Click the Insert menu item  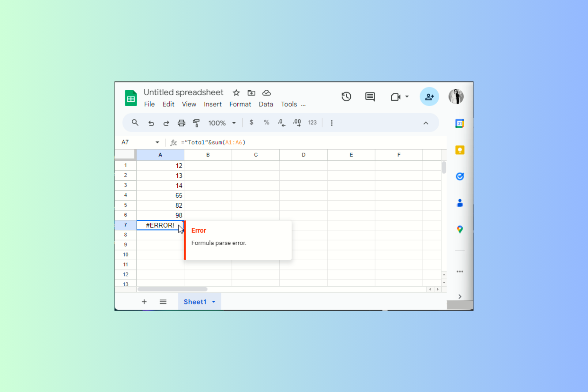213,104
